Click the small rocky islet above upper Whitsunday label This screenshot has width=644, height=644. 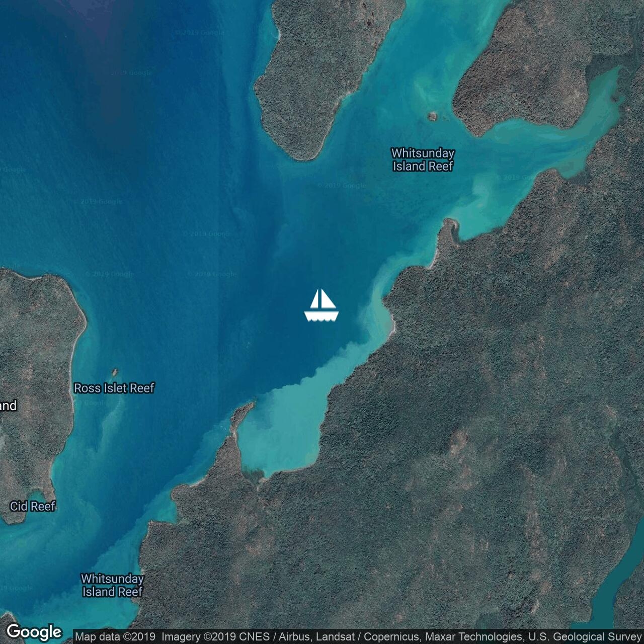pos(432,116)
